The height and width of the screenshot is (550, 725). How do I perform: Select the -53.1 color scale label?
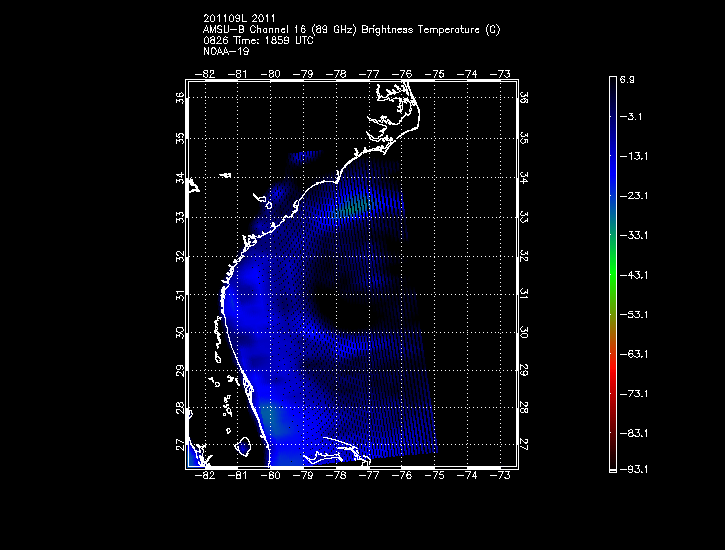pyautogui.click(x=633, y=315)
